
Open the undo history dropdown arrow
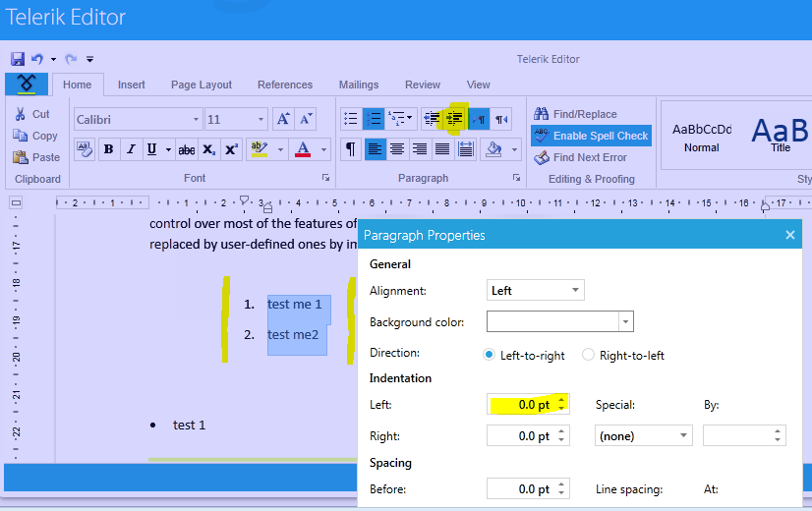click(53, 60)
